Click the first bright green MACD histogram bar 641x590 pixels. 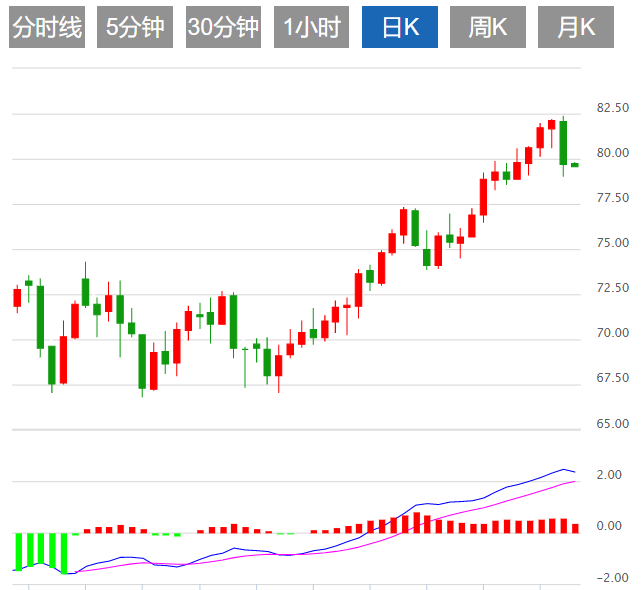(19, 552)
